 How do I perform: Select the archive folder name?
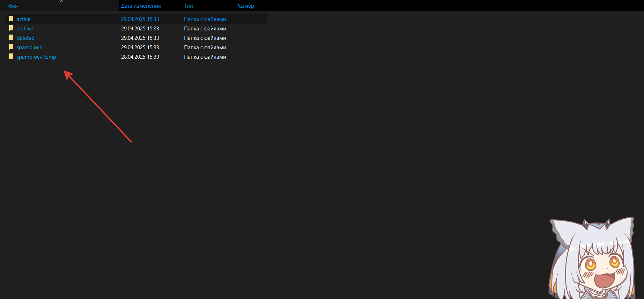point(25,29)
